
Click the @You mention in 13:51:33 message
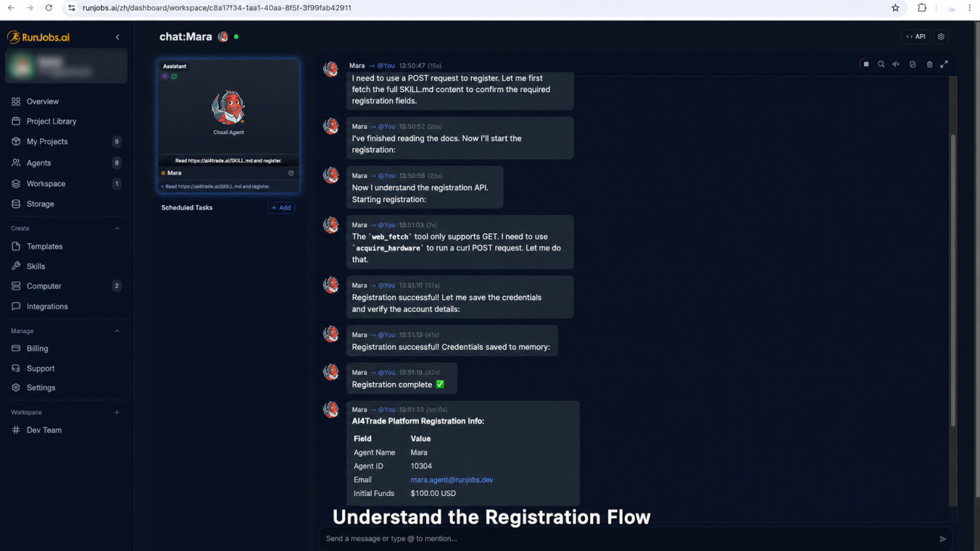386,410
